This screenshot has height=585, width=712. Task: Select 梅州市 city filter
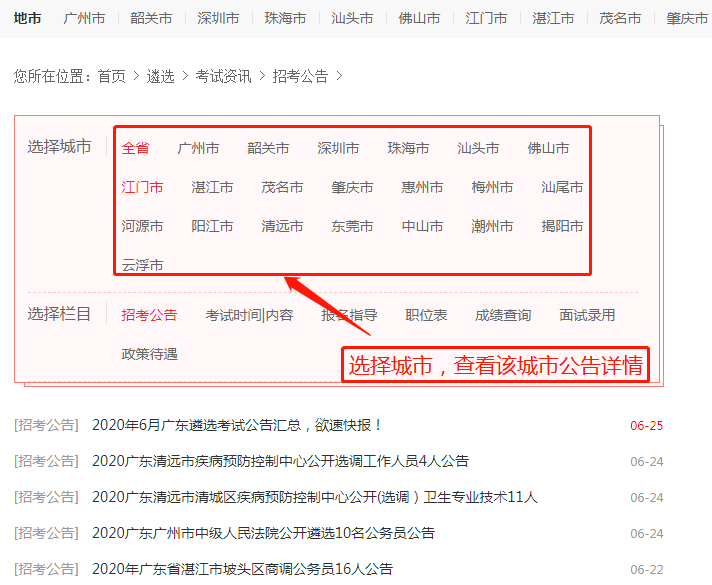pos(492,187)
